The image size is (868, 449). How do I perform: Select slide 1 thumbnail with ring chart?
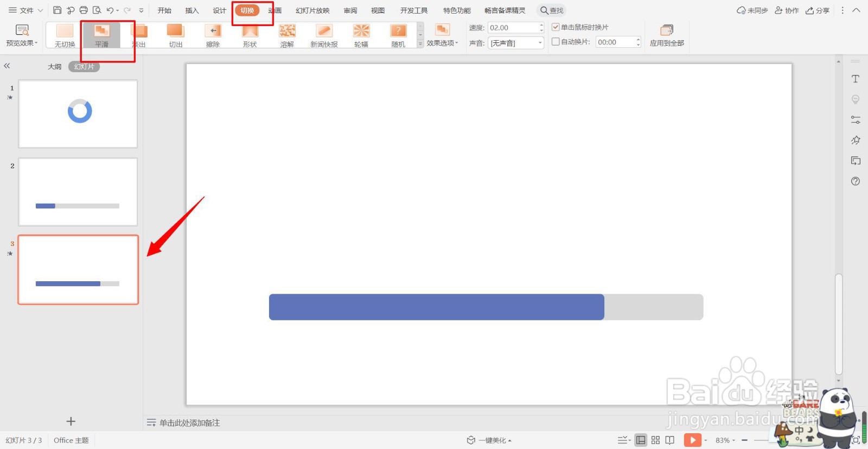pos(78,114)
